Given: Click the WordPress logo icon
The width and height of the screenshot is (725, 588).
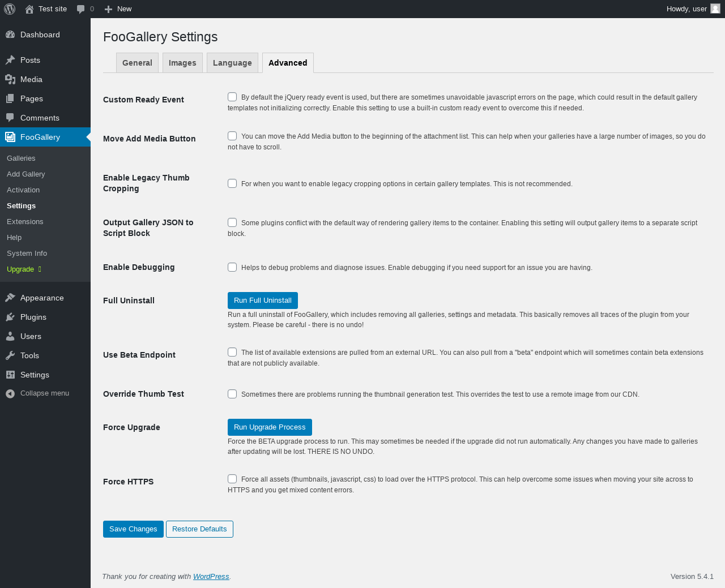Looking at the screenshot, I should [x=10, y=9].
